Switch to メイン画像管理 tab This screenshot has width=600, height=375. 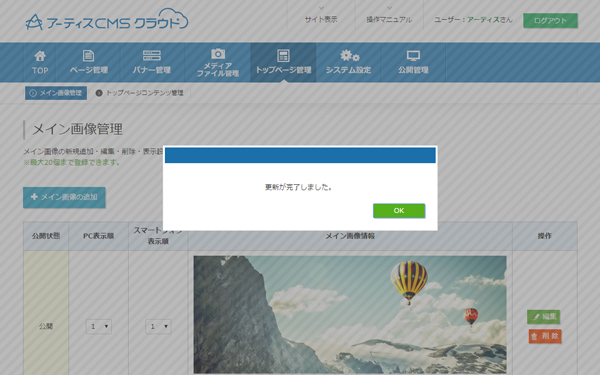tap(56, 93)
